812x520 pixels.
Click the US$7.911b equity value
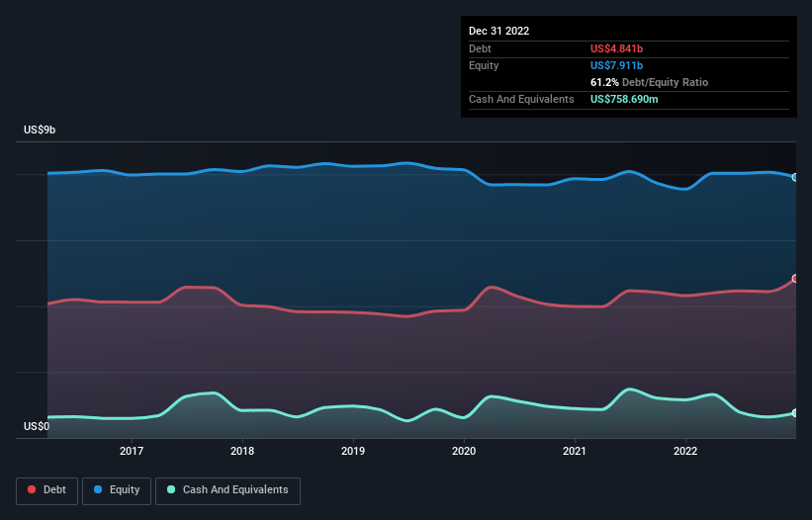coord(616,65)
